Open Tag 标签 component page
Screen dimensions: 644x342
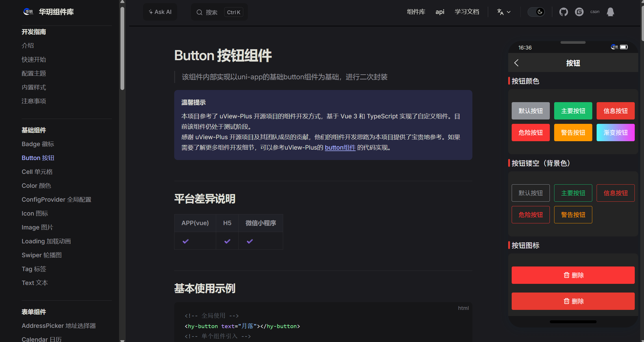coord(34,269)
